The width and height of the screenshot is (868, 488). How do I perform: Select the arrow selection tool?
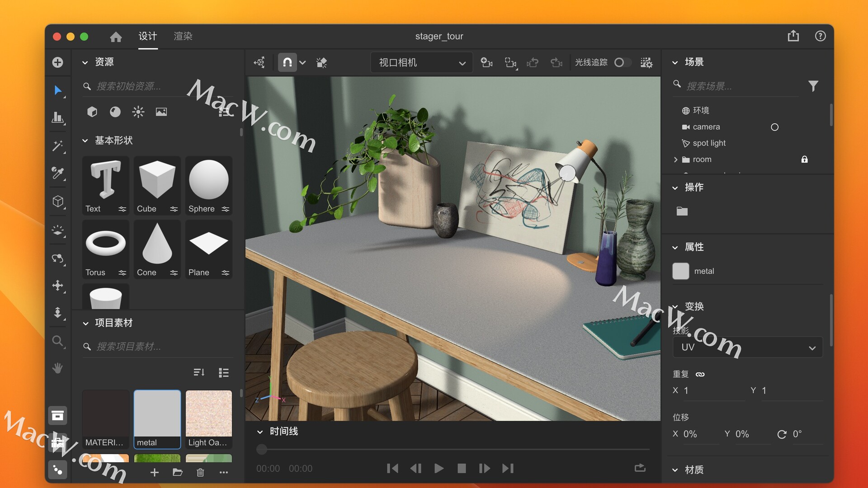coord(58,90)
